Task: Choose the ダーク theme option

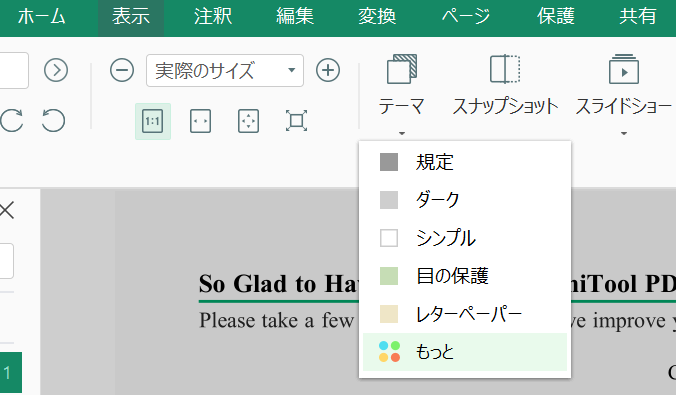Action: coord(465,200)
